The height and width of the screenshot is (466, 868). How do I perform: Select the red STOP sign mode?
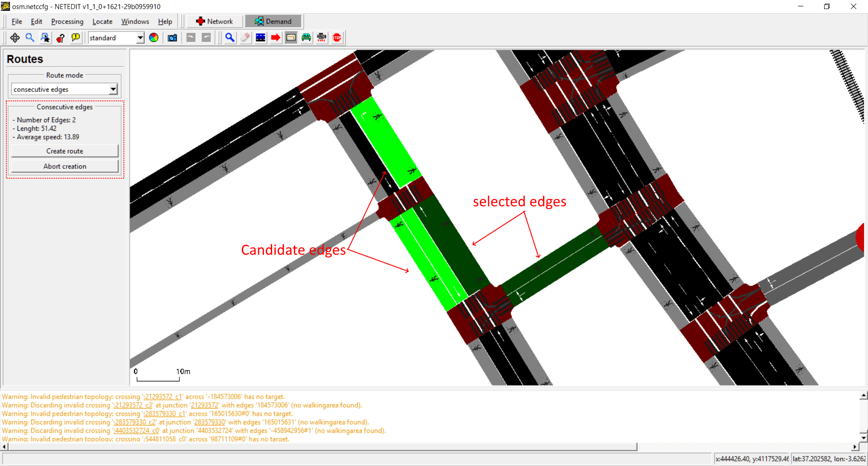point(337,38)
